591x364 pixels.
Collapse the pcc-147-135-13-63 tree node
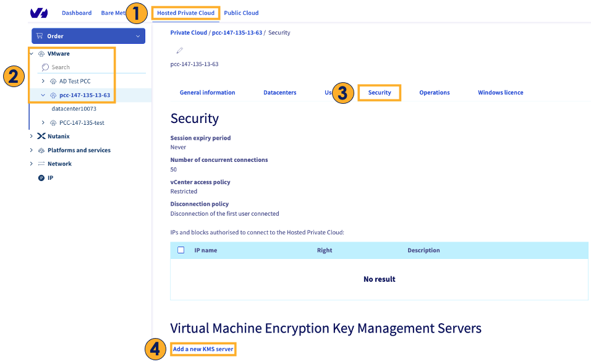click(43, 95)
